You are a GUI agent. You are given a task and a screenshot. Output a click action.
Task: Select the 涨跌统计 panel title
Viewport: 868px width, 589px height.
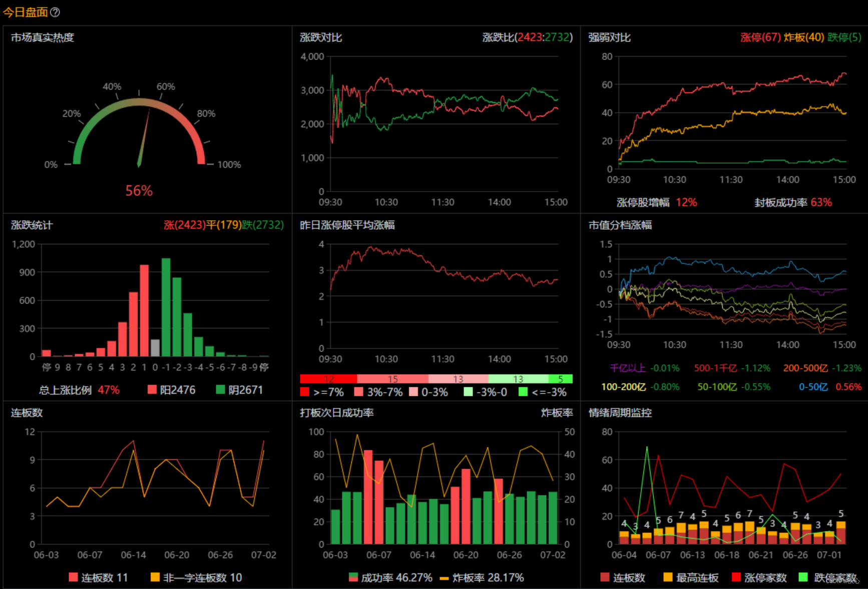click(x=32, y=225)
